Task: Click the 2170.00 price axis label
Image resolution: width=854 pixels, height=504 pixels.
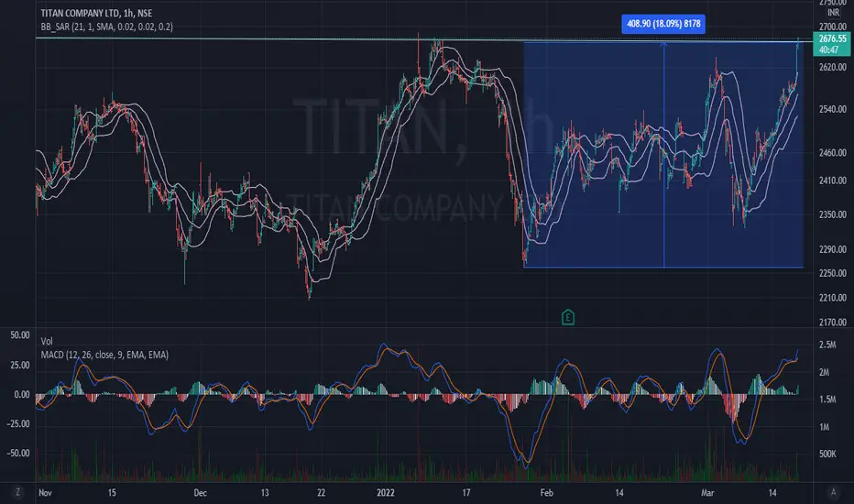Action: pos(833,322)
